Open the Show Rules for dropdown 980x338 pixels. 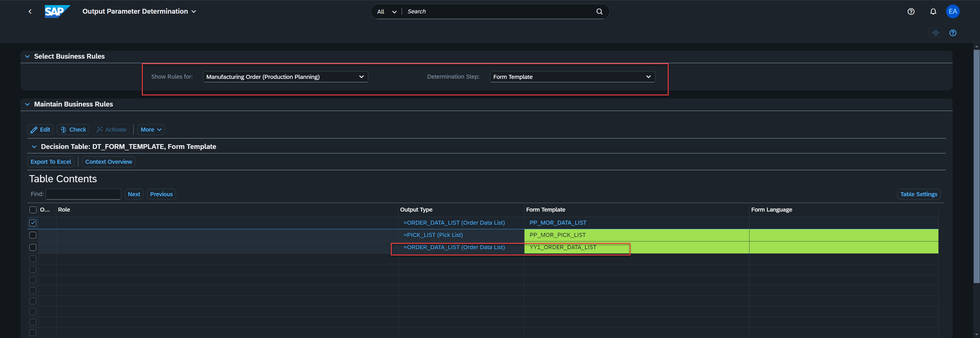pyautogui.click(x=285, y=77)
